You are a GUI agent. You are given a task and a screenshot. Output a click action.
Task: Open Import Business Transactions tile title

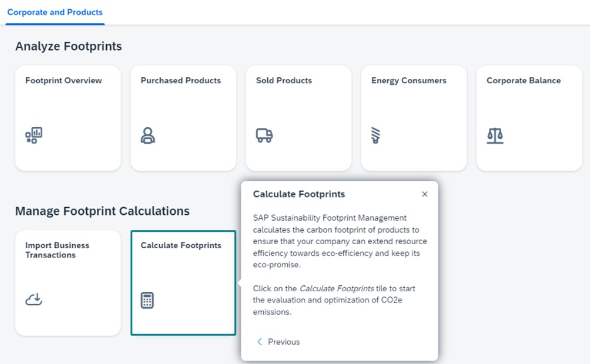(57, 250)
